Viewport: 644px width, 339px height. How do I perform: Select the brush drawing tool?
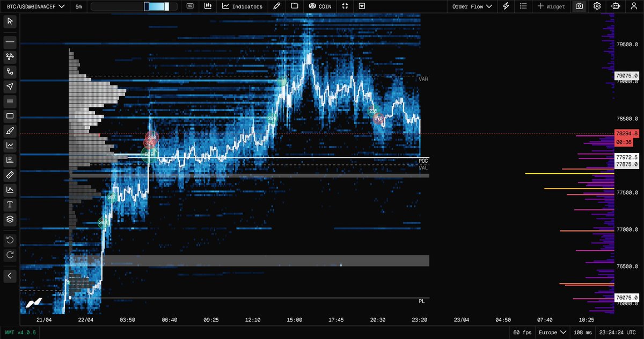10,131
